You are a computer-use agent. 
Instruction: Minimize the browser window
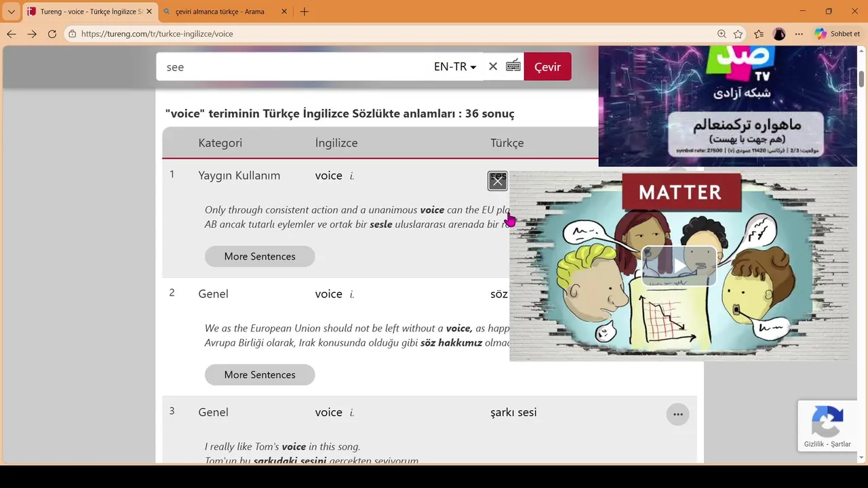coord(803,12)
